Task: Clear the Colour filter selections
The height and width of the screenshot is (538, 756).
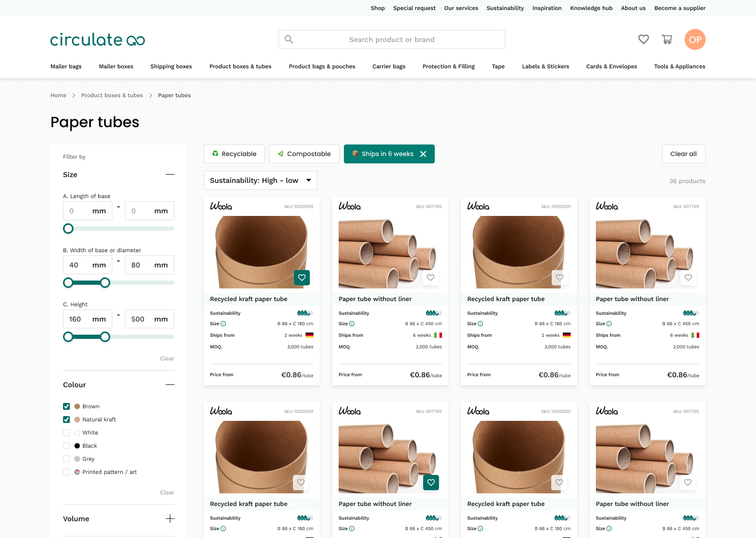Action: (x=167, y=492)
